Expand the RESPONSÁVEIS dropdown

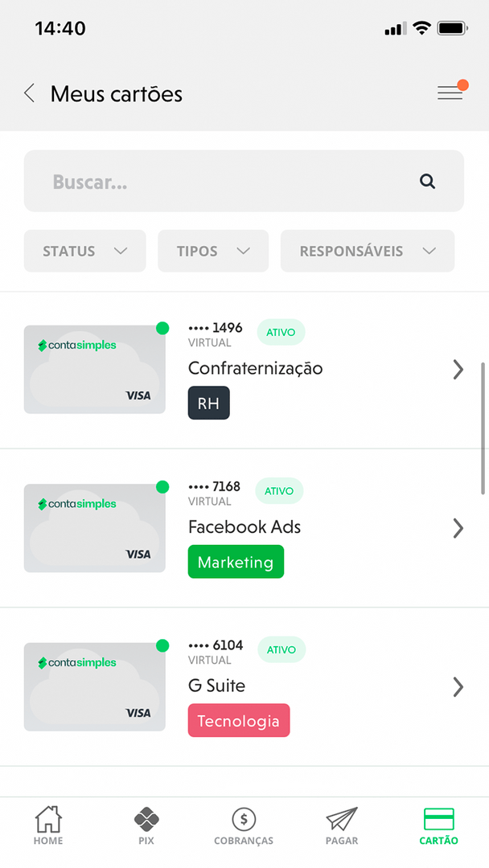(x=367, y=251)
